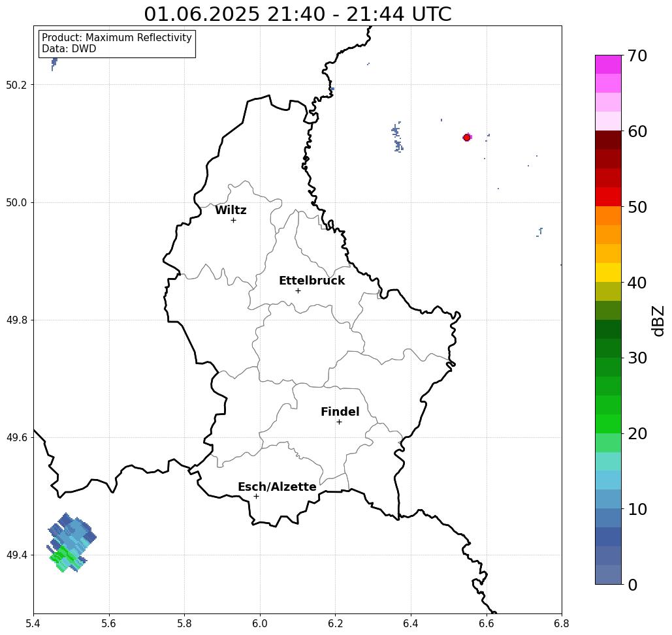Click the 6.6 longitude tick label
The height and width of the screenshot is (635, 672).
pos(486,623)
